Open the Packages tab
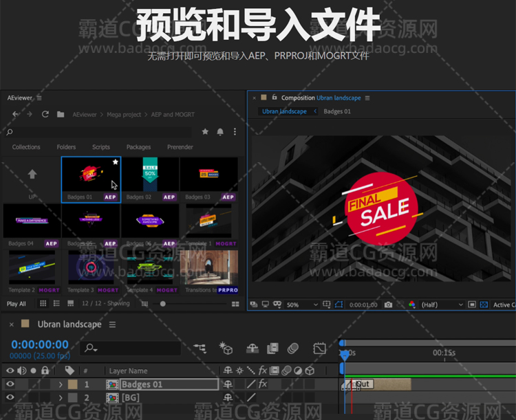This screenshot has width=516, height=420. pyautogui.click(x=138, y=147)
